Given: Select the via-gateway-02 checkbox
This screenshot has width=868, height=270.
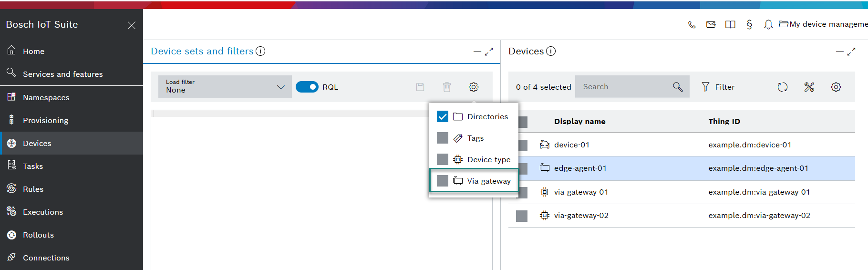Looking at the screenshot, I should (x=522, y=216).
